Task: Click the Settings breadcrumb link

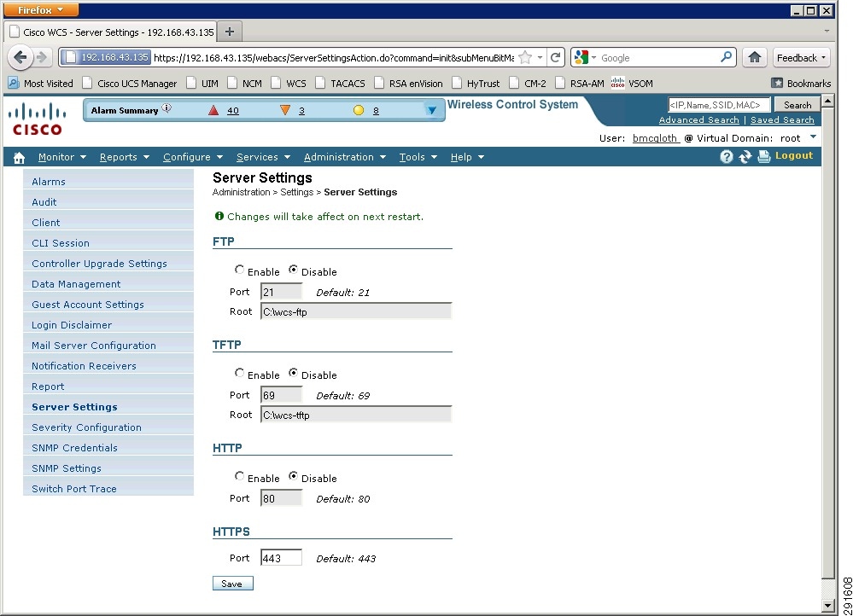Action: [x=296, y=193]
